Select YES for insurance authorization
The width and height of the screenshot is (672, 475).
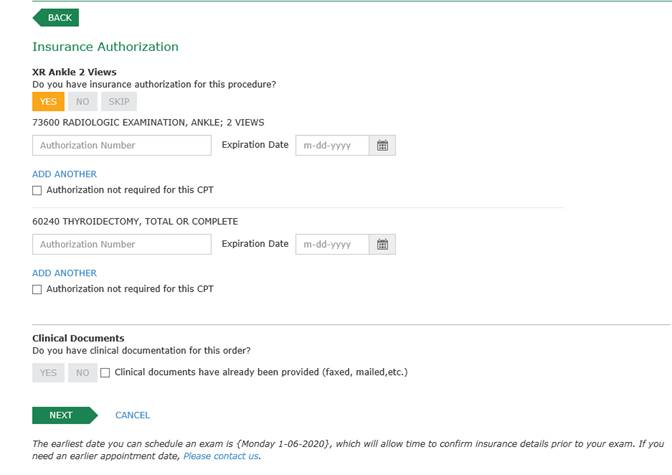(x=48, y=102)
